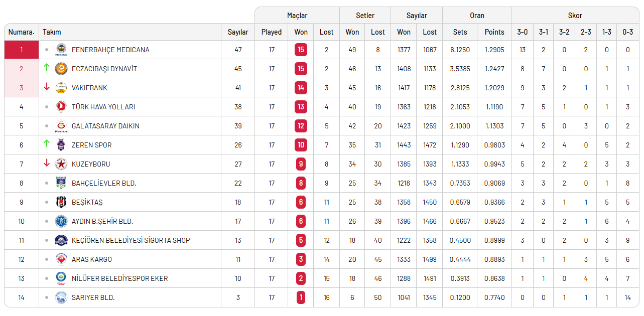The width and height of the screenshot is (644, 316).
Task: Click the Türk Hava Yolları logo
Action: click(x=61, y=107)
